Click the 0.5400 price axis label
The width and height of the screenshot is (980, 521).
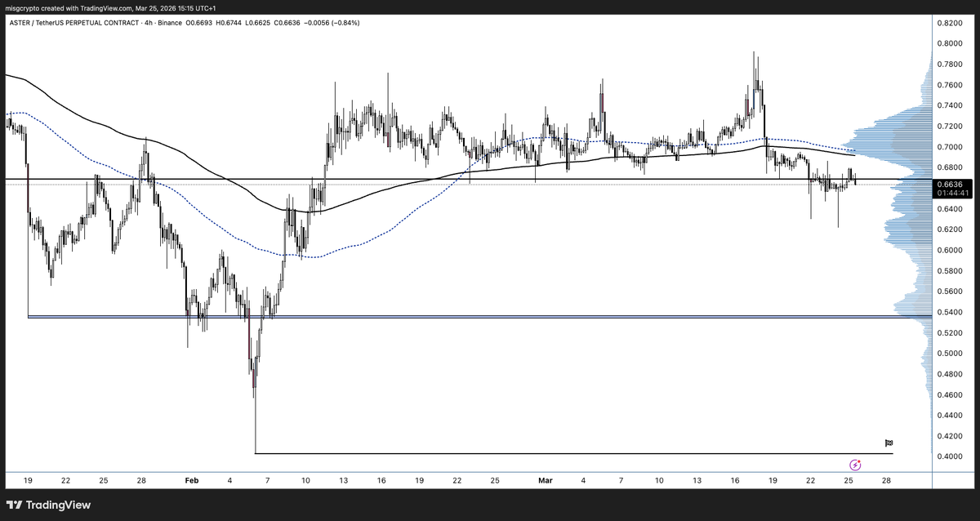coord(949,312)
